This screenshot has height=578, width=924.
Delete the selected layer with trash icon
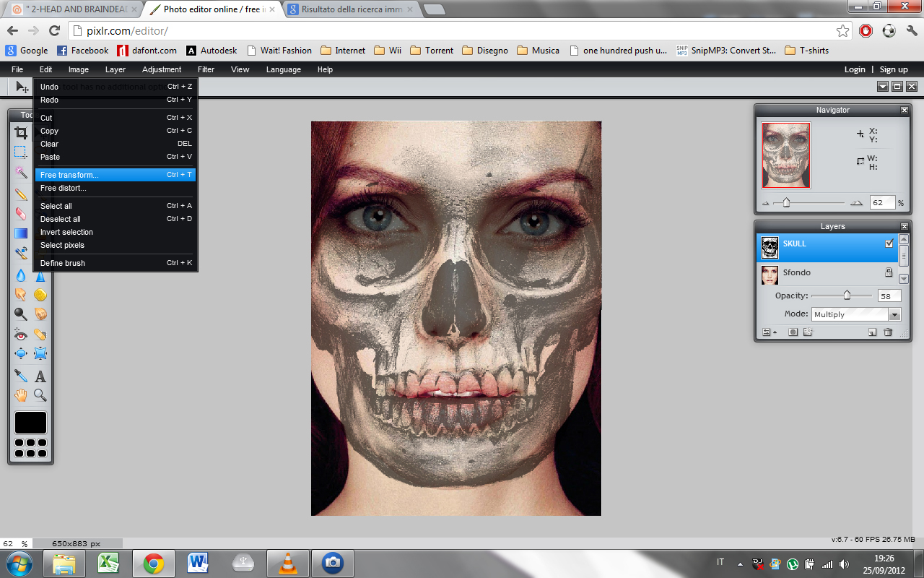pos(888,332)
